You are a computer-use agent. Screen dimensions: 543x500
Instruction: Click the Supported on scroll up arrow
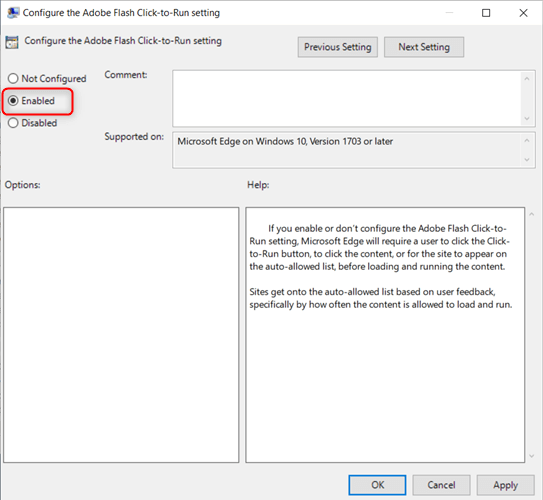pyautogui.click(x=527, y=141)
